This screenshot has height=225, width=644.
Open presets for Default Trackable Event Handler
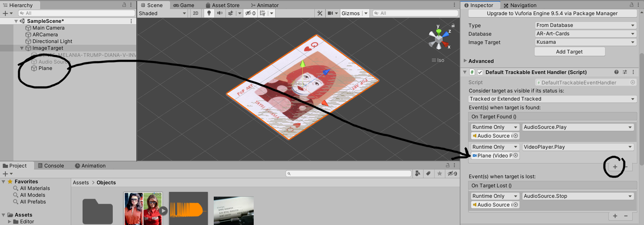(x=625, y=72)
